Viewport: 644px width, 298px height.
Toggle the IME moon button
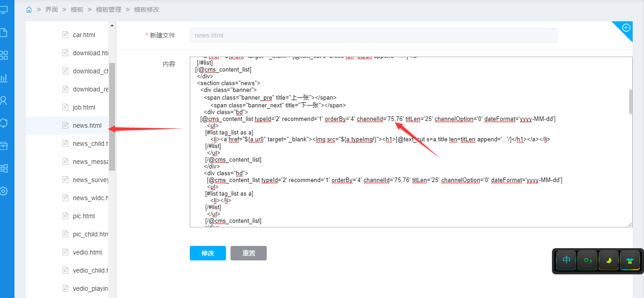pos(609,260)
